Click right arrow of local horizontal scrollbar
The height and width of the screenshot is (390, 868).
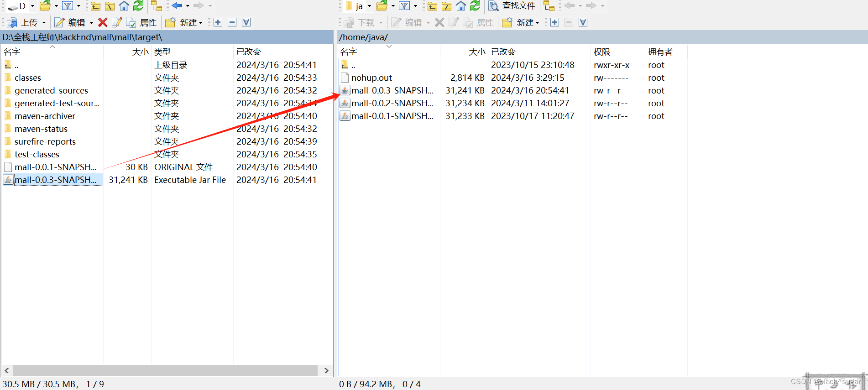point(326,370)
